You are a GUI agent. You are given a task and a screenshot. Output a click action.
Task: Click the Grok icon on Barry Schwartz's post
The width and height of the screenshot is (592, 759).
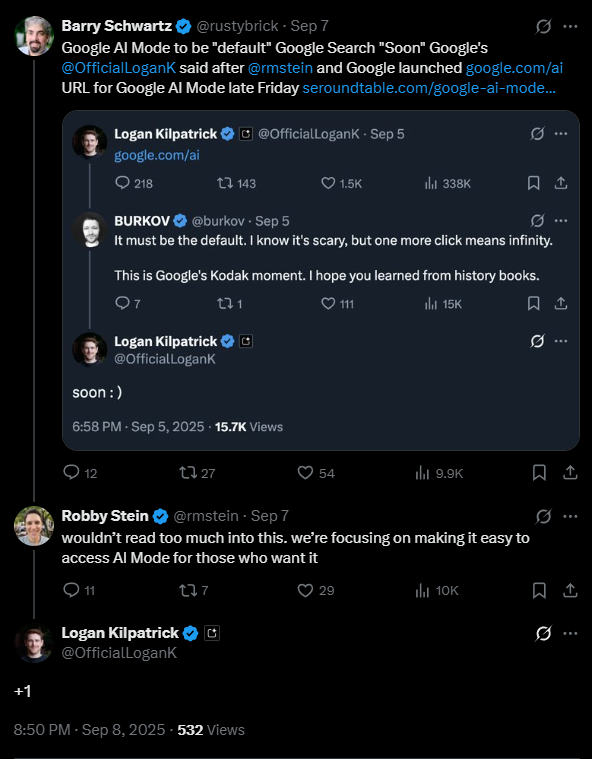point(543,27)
